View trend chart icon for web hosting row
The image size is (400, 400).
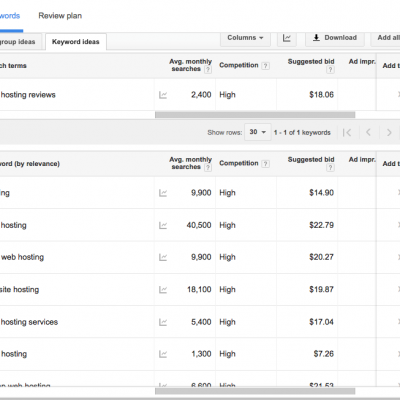pyautogui.click(x=163, y=257)
